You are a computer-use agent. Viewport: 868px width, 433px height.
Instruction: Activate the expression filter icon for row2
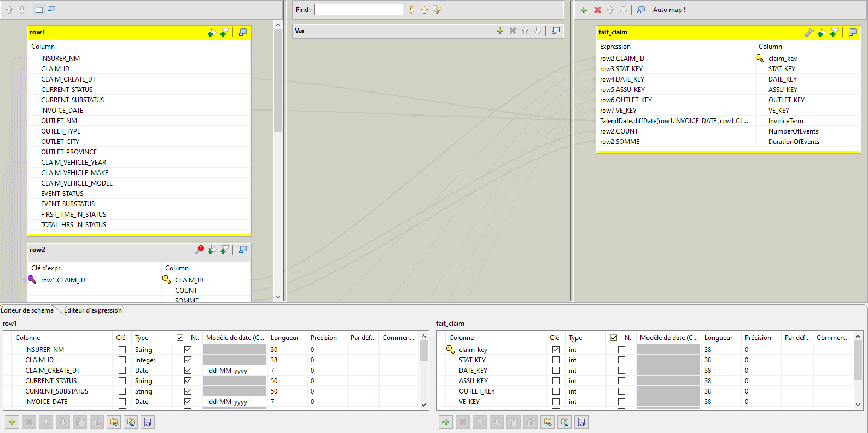(x=224, y=250)
